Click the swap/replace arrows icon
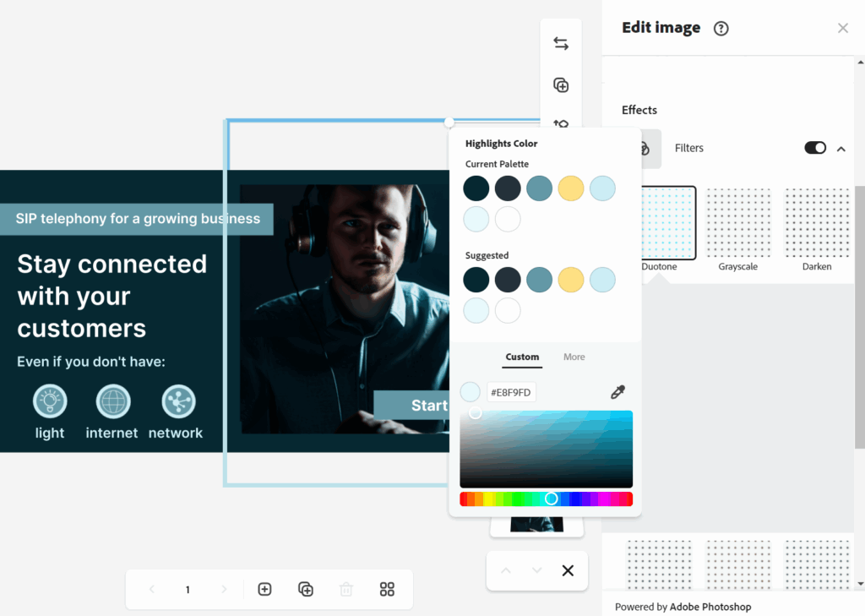This screenshot has width=865, height=616. 561,43
